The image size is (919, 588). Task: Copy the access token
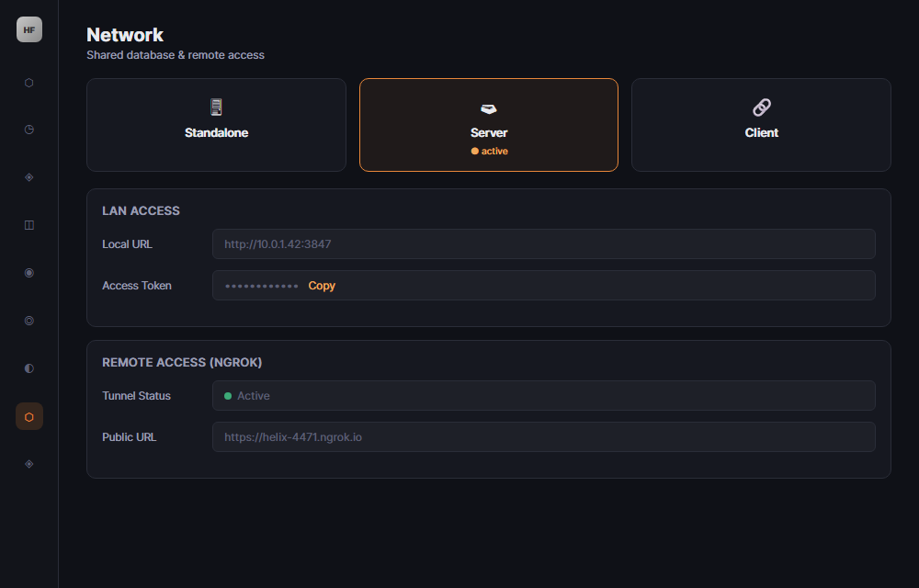click(x=322, y=285)
